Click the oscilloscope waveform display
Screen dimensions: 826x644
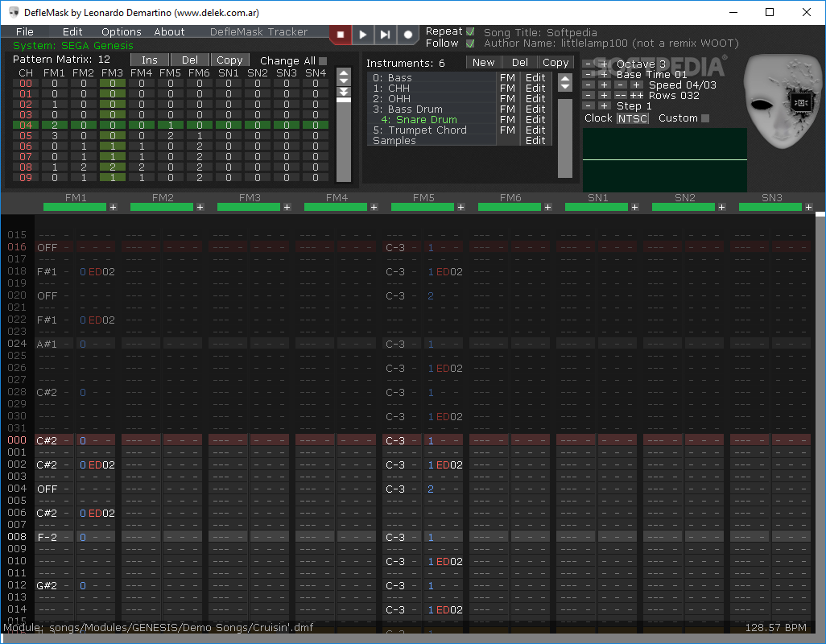pos(665,159)
